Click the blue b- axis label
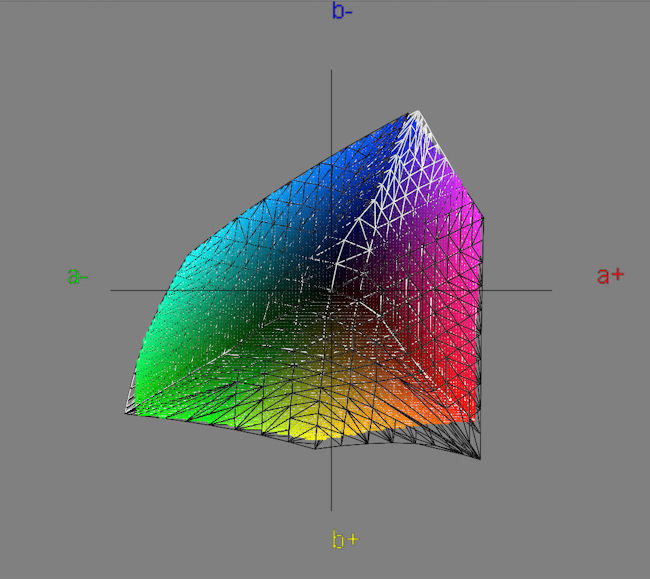 [x=342, y=12]
